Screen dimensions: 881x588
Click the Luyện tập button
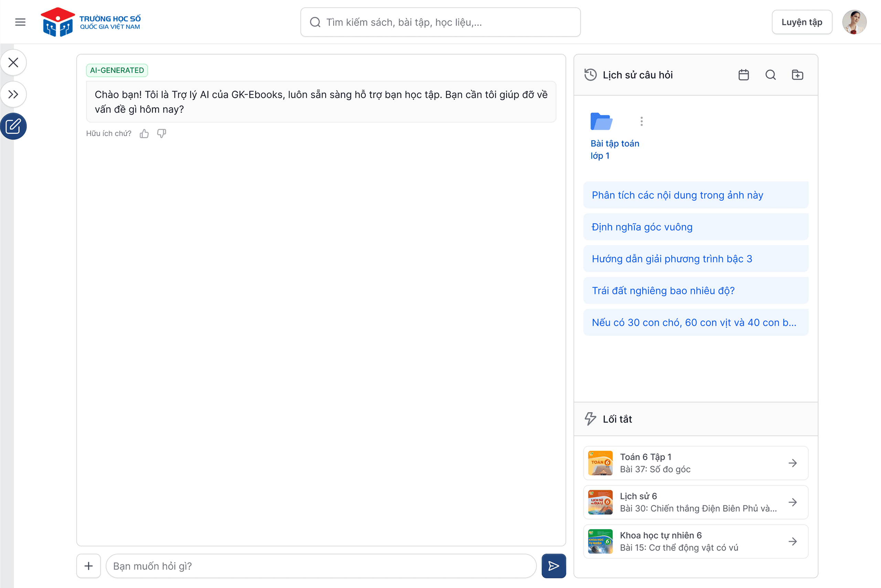(x=802, y=22)
